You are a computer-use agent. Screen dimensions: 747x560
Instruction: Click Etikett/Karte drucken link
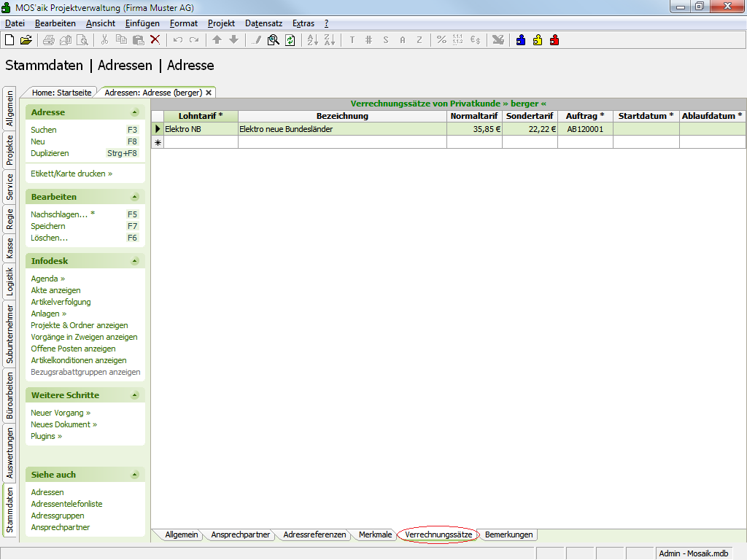click(71, 174)
